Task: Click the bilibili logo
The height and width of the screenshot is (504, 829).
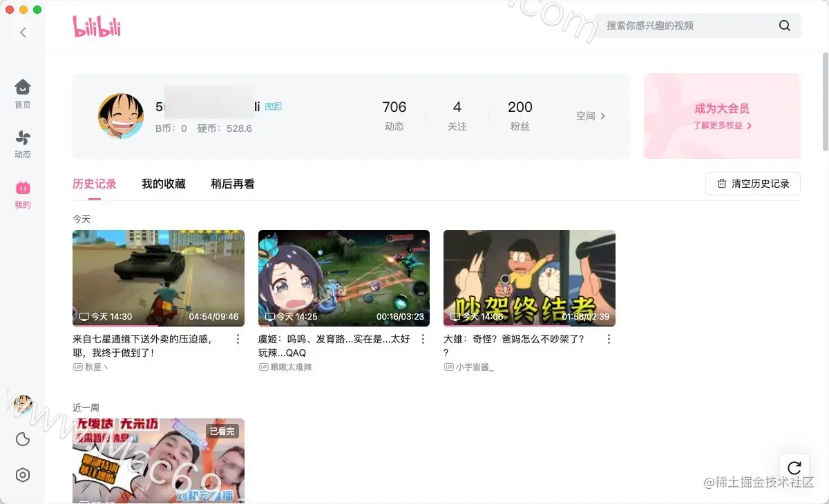Action: pyautogui.click(x=97, y=26)
